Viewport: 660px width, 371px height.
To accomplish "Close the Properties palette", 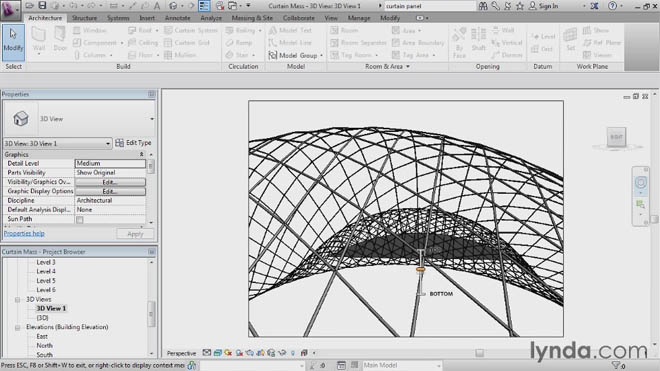I will (152, 94).
